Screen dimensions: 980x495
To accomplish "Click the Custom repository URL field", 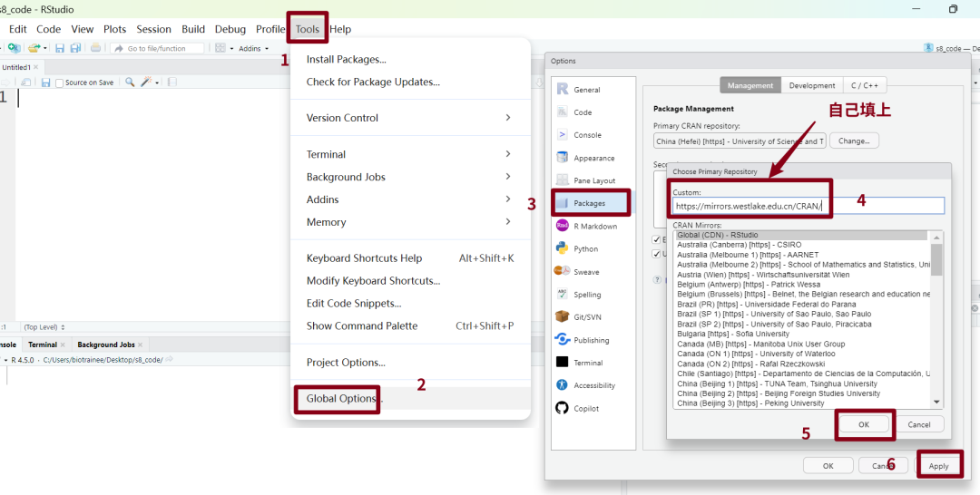I will [808, 206].
